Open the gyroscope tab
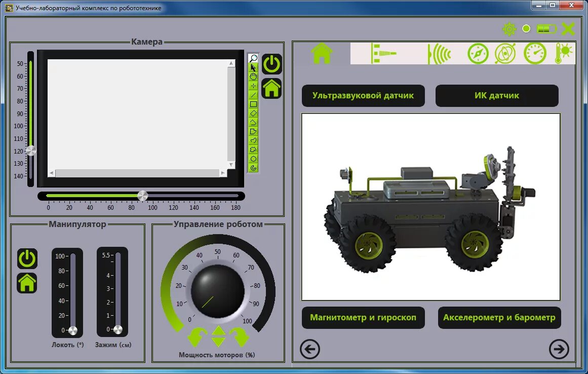 (505, 53)
